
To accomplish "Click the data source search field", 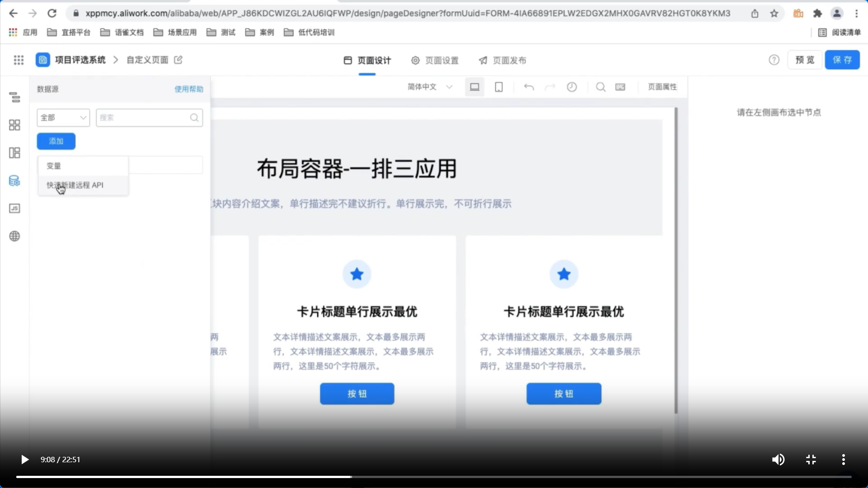I will pos(144,117).
